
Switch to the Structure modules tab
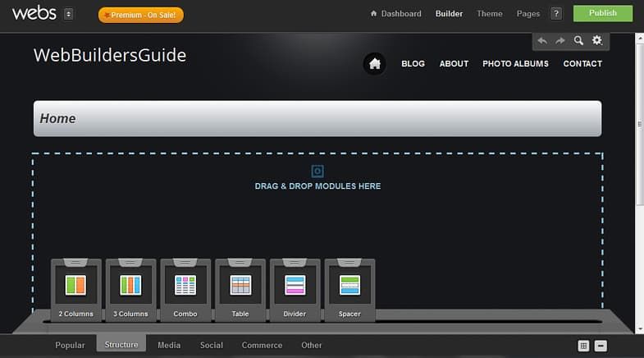tap(121, 344)
